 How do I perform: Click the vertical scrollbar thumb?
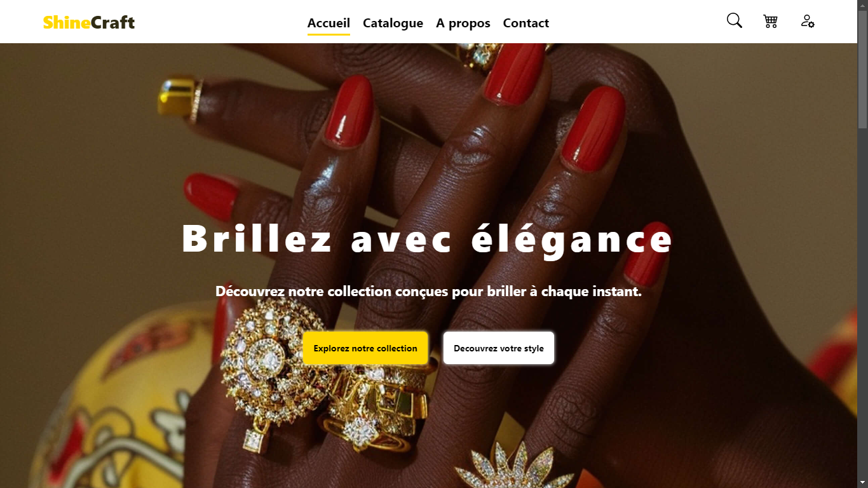pyautogui.click(x=862, y=69)
